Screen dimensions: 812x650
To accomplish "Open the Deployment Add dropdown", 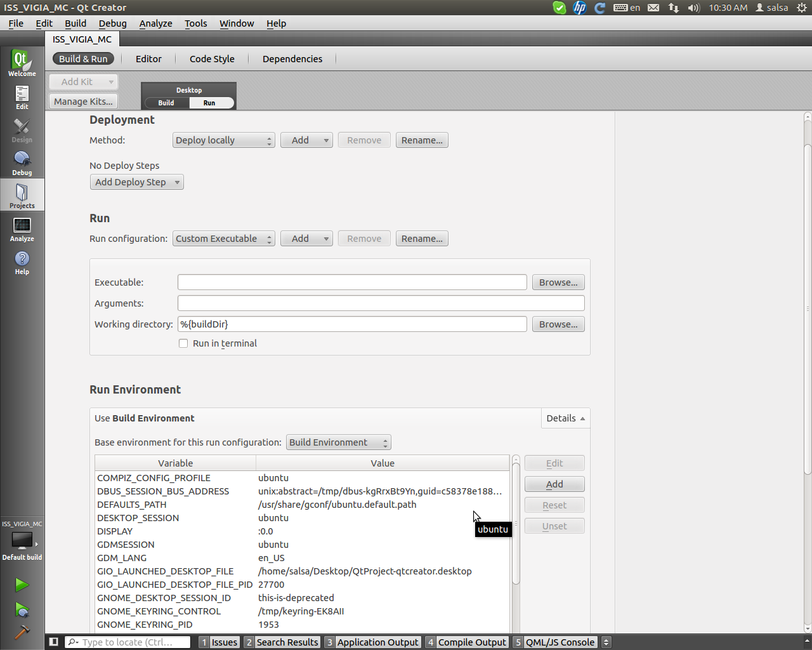I will click(x=307, y=140).
